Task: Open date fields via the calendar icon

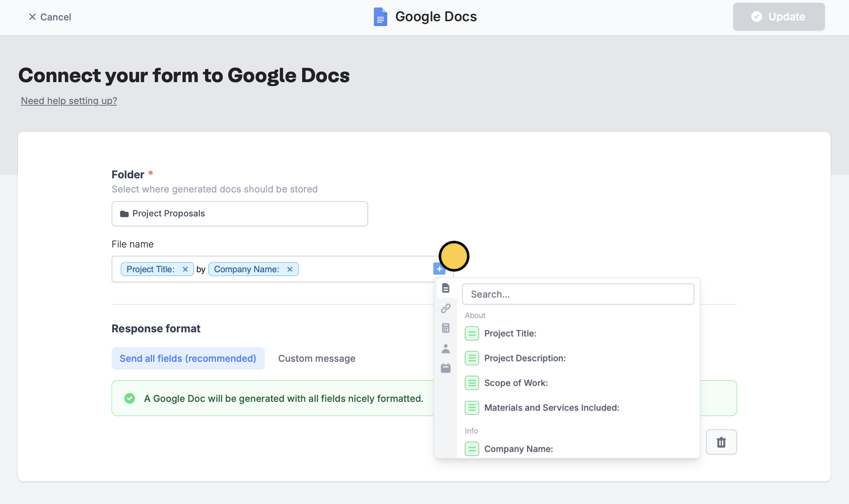Action: click(x=446, y=368)
